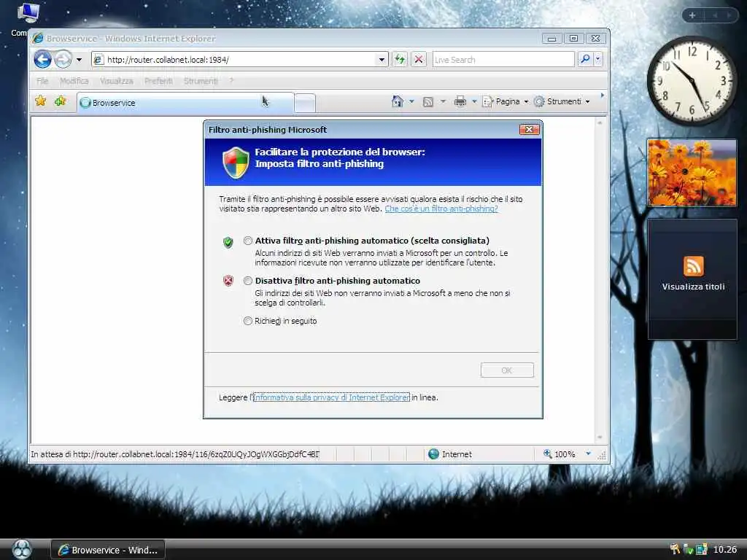The width and height of the screenshot is (747, 560).
Task: Click the sidebar add gadget plus button
Action: tap(692, 15)
